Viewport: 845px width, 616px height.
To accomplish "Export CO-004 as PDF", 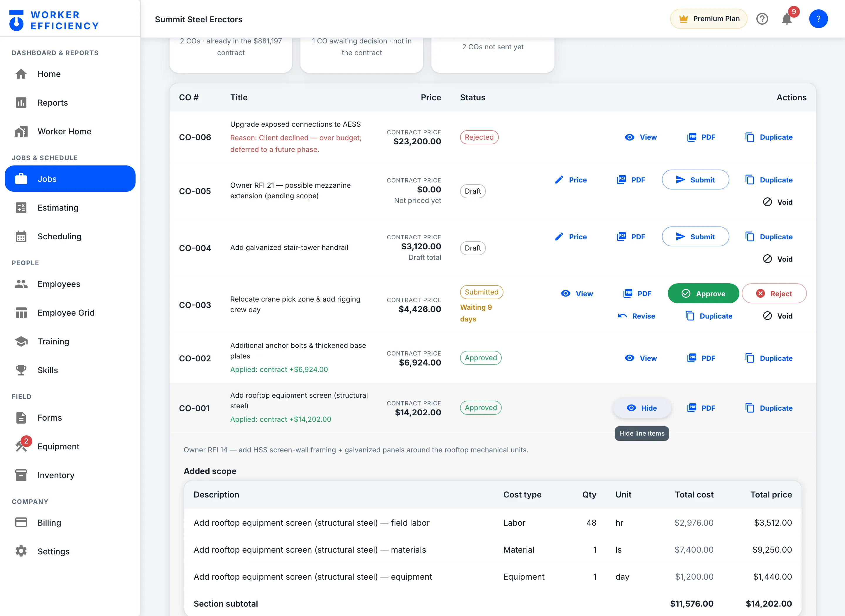I will (631, 237).
